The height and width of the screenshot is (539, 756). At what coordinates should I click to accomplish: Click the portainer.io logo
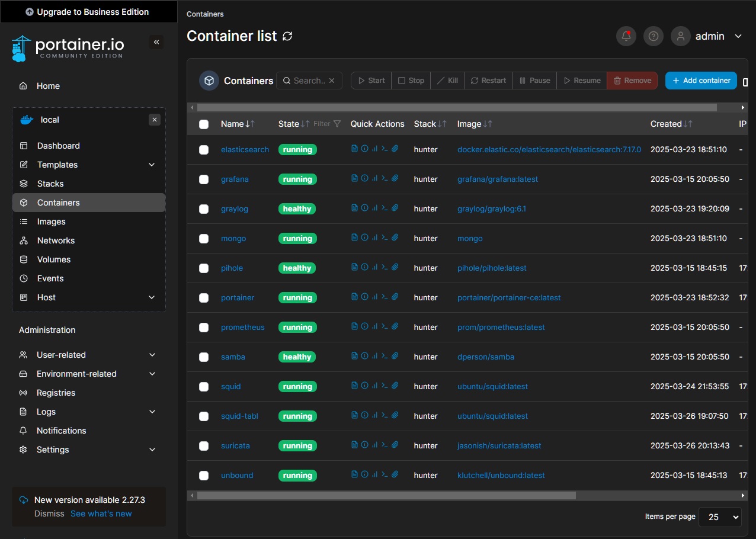67,48
